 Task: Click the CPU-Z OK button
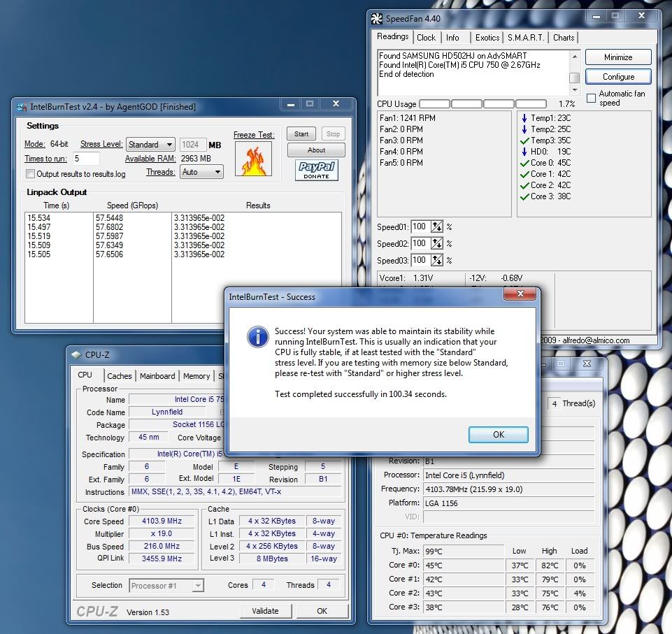coord(322,611)
